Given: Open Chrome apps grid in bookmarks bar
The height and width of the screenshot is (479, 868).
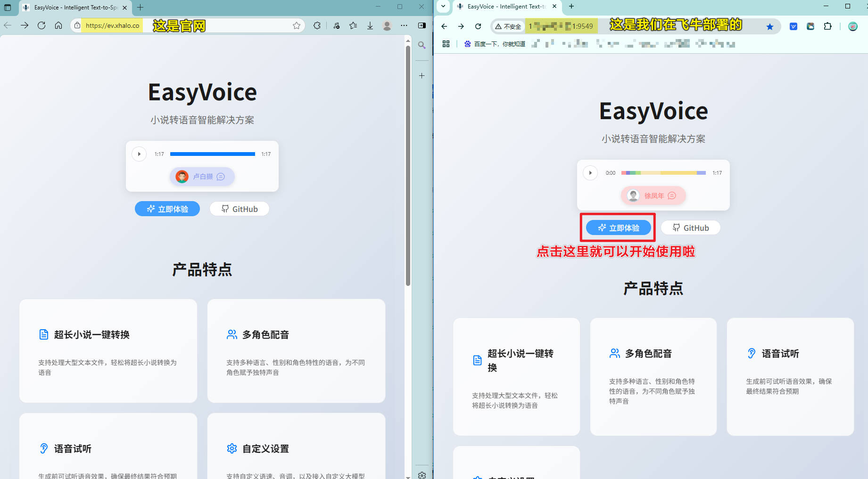Looking at the screenshot, I should (446, 44).
